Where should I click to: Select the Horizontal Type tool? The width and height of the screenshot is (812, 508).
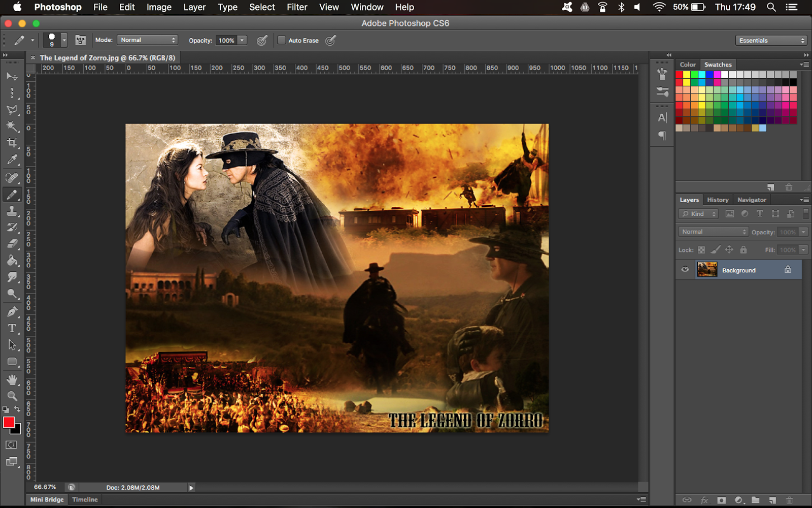pos(12,328)
